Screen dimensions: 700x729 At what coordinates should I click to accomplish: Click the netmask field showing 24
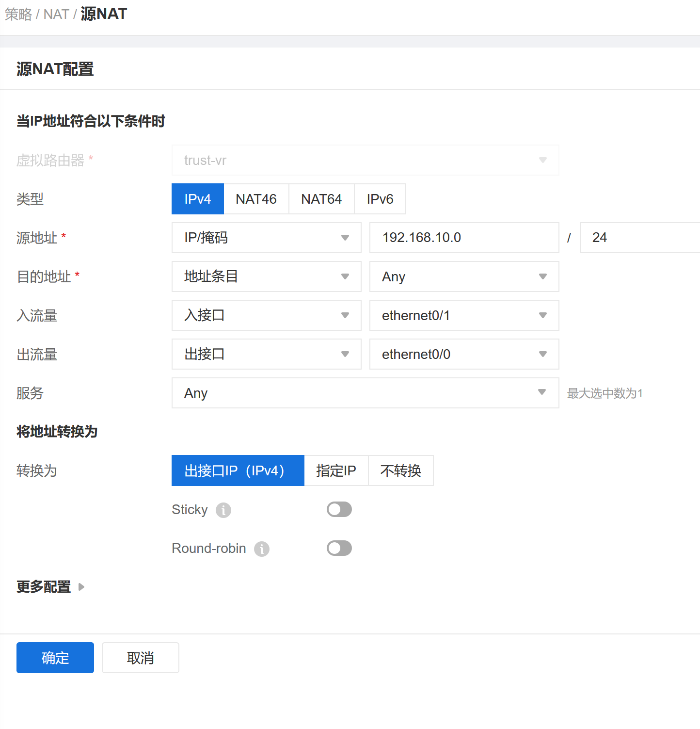tap(640, 238)
